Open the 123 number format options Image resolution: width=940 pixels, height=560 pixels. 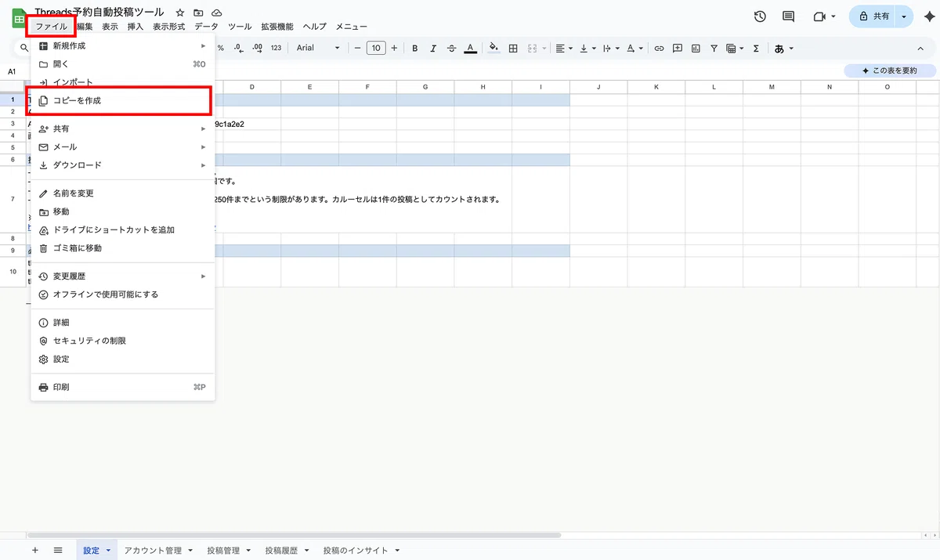(276, 48)
